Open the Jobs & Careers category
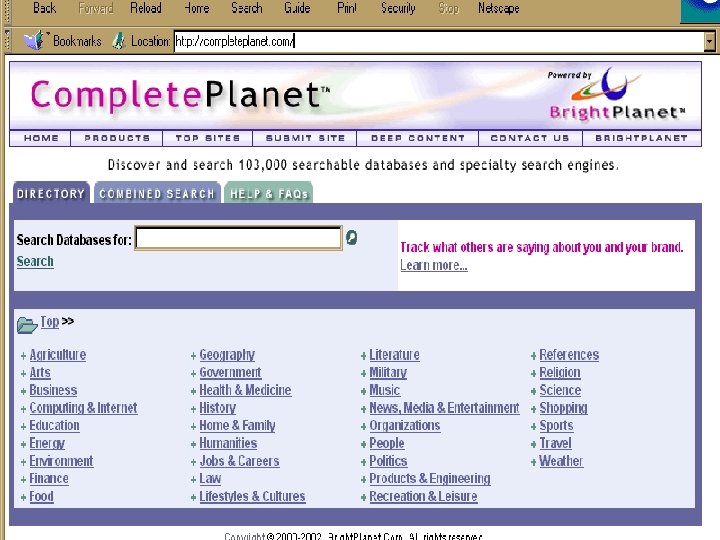Image resolution: width=720 pixels, height=540 pixels. pos(239,461)
